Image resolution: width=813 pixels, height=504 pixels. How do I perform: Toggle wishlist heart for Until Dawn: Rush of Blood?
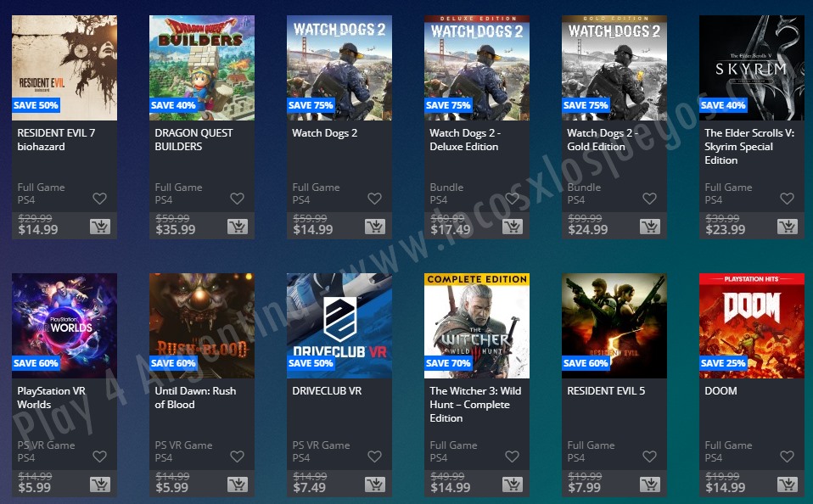(237, 456)
